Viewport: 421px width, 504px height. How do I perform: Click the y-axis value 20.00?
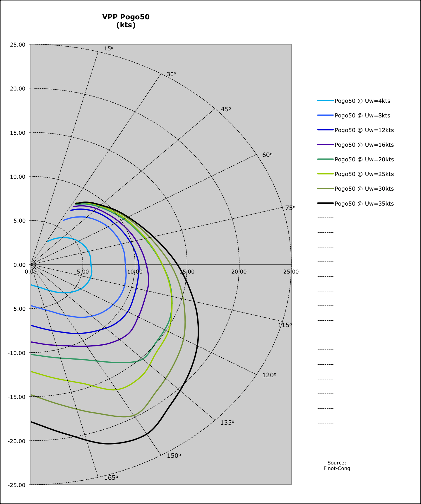(x=18, y=88)
